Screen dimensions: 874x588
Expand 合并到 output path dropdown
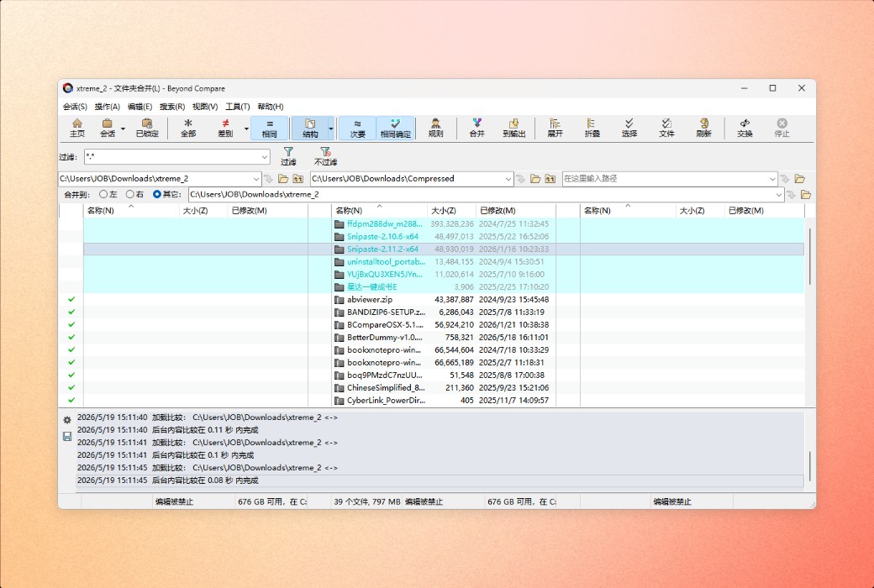coord(779,195)
